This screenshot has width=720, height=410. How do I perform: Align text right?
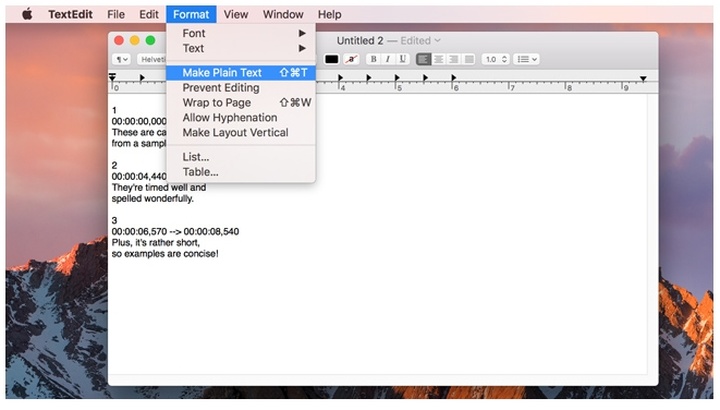click(x=454, y=59)
